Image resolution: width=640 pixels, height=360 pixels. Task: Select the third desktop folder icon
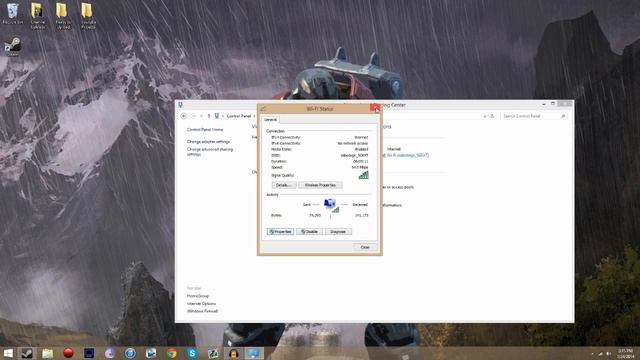click(x=63, y=16)
